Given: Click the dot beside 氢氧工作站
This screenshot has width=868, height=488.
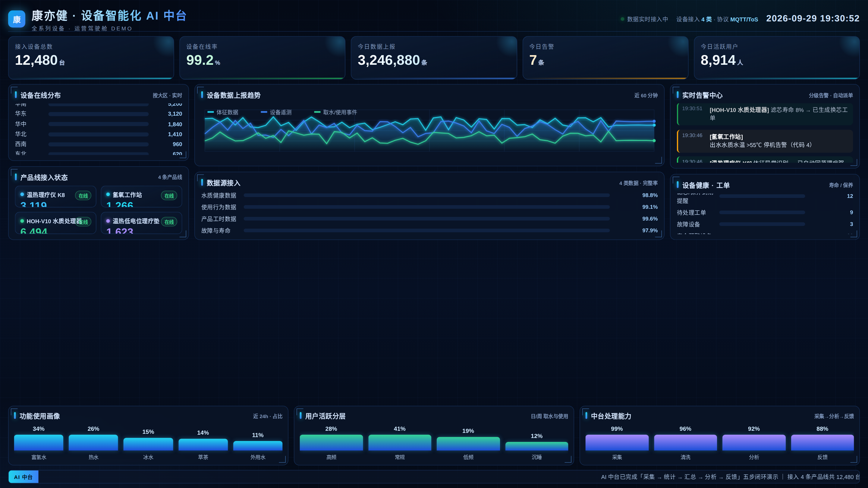Looking at the screenshot, I should pos(108,194).
